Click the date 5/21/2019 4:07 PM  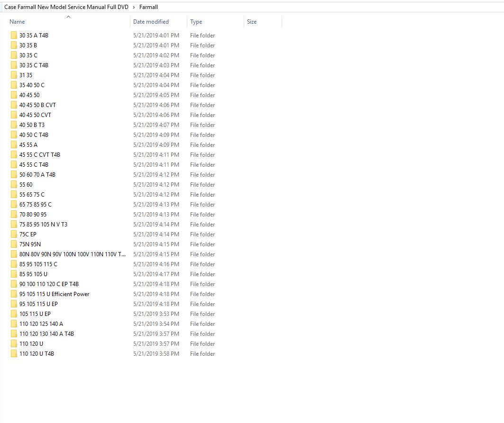(156, 125)
